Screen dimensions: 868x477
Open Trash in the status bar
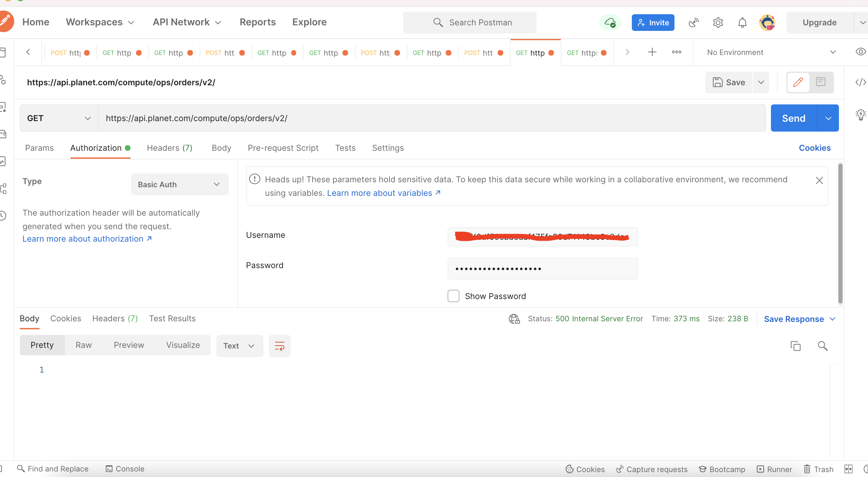point(819,469)
